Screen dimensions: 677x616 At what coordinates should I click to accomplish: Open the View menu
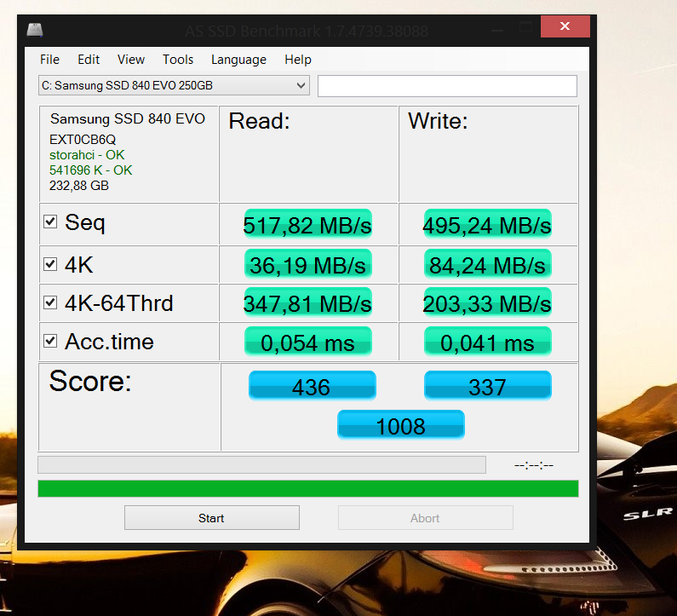[x=131, y=60]
